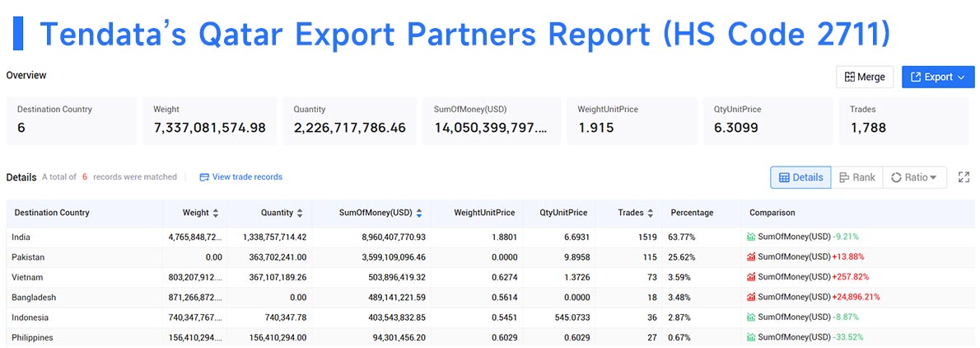Switch to the Details view tab
980x348 pixels.
pos(800,177)
